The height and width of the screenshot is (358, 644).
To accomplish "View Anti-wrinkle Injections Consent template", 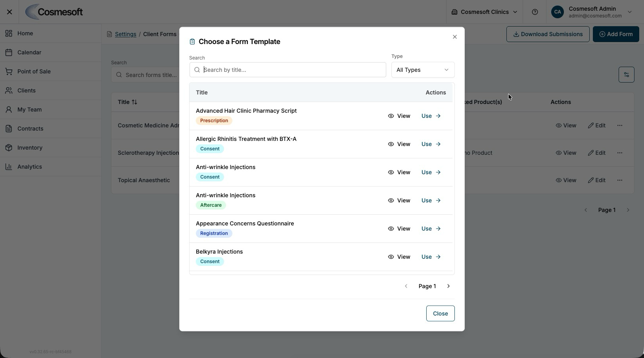I will [399, 172].
